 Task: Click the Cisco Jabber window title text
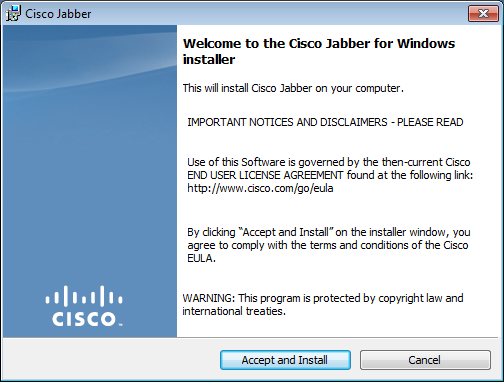(x=58, y=14)
